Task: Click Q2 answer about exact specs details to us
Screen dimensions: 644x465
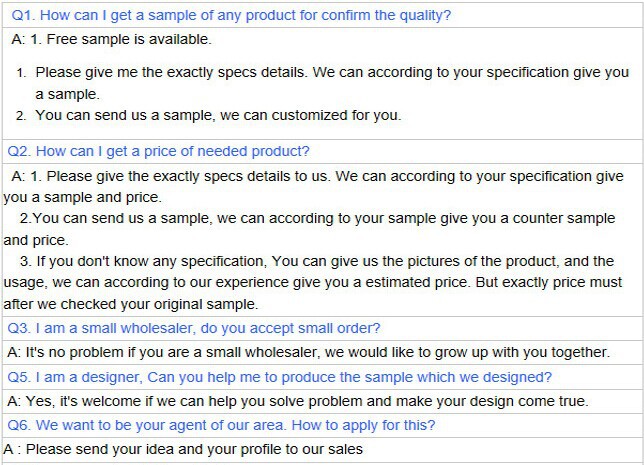Action: (x=317, y=176)
